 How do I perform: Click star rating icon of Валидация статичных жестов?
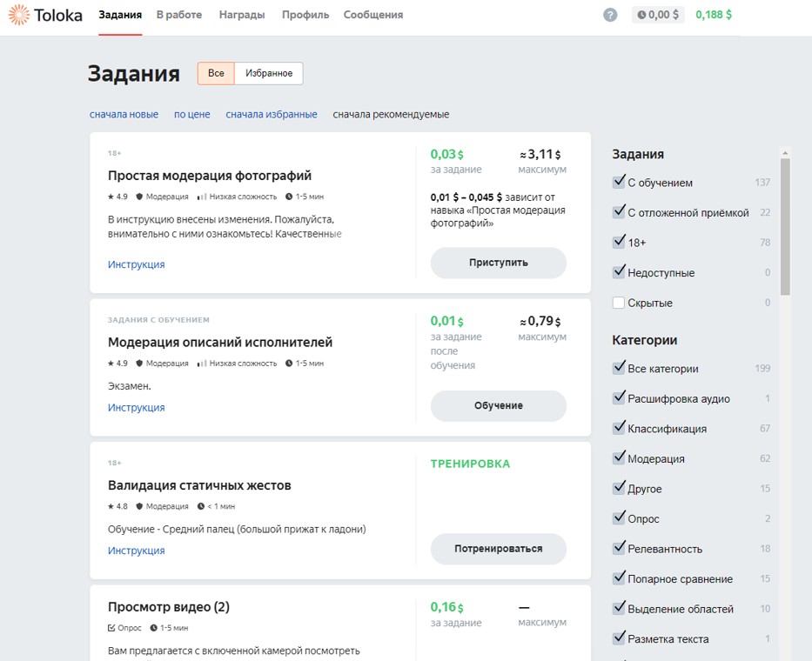(111, 506)
